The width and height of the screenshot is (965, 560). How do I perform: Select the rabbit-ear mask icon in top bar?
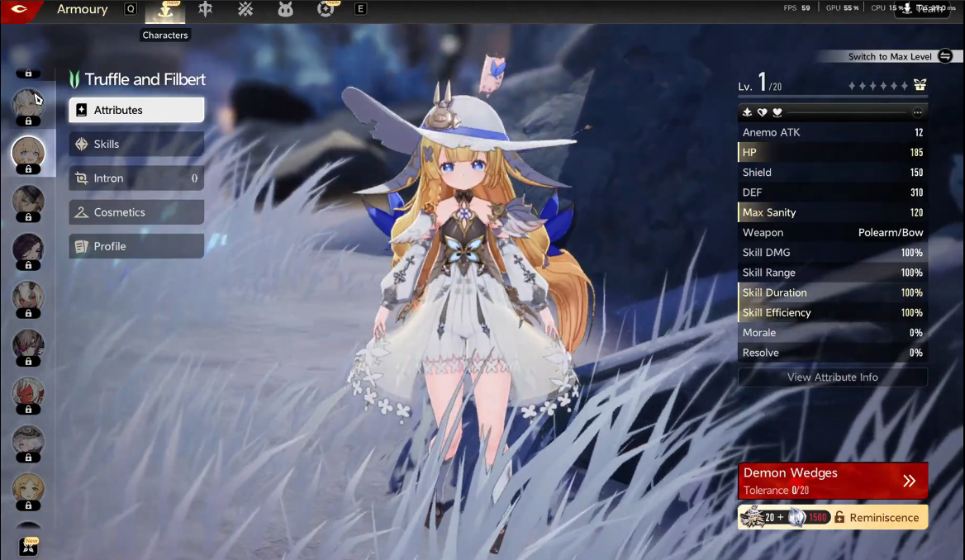tap(286, 10)
